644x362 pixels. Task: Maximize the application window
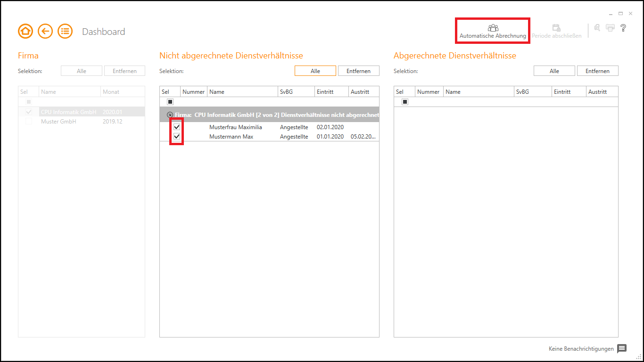point(620,14)
